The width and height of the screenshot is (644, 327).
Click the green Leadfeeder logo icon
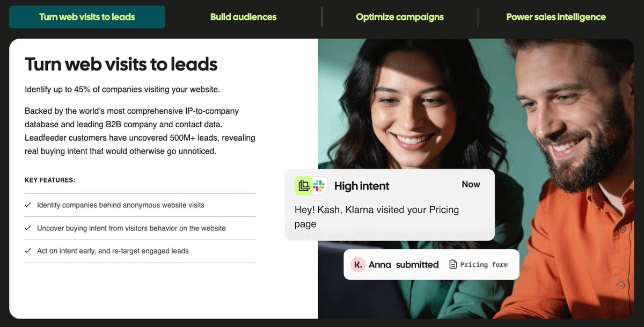click(x=304, y=186)
